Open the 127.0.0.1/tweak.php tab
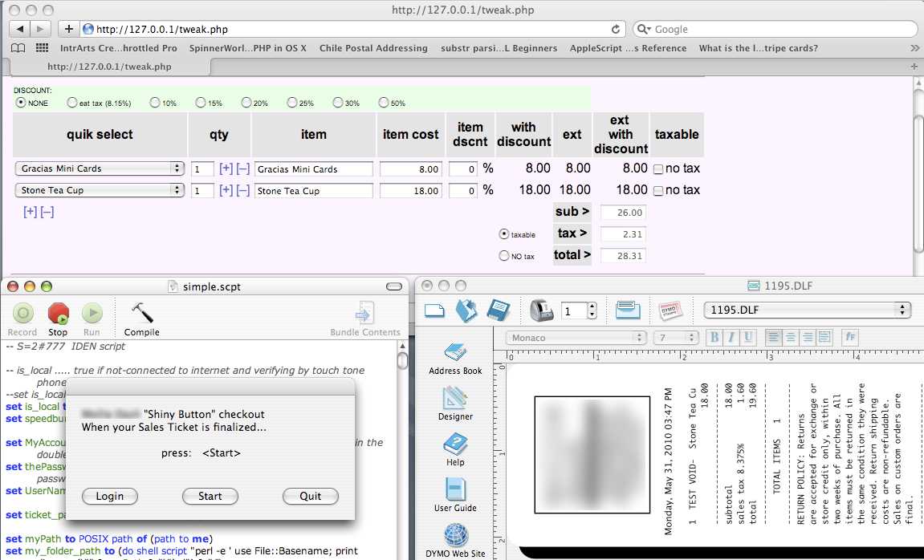The height and width of the screenshot is (560, 924). (x=110, y=67)
